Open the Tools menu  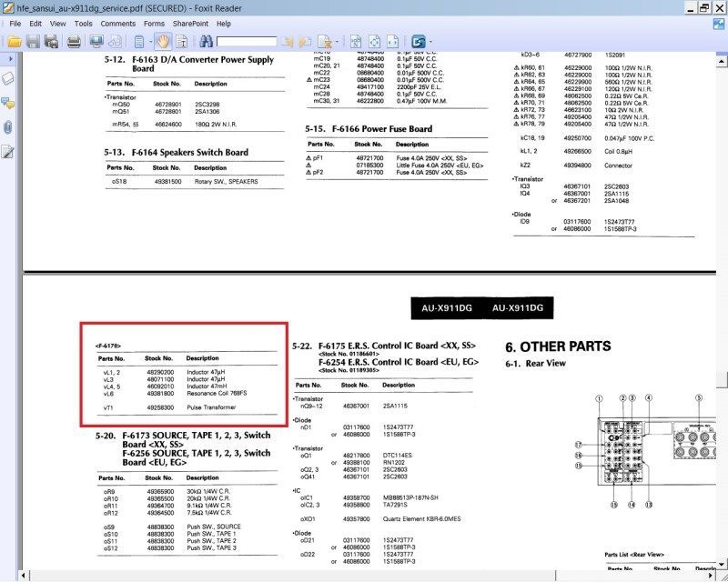click(x=83, y=24)
